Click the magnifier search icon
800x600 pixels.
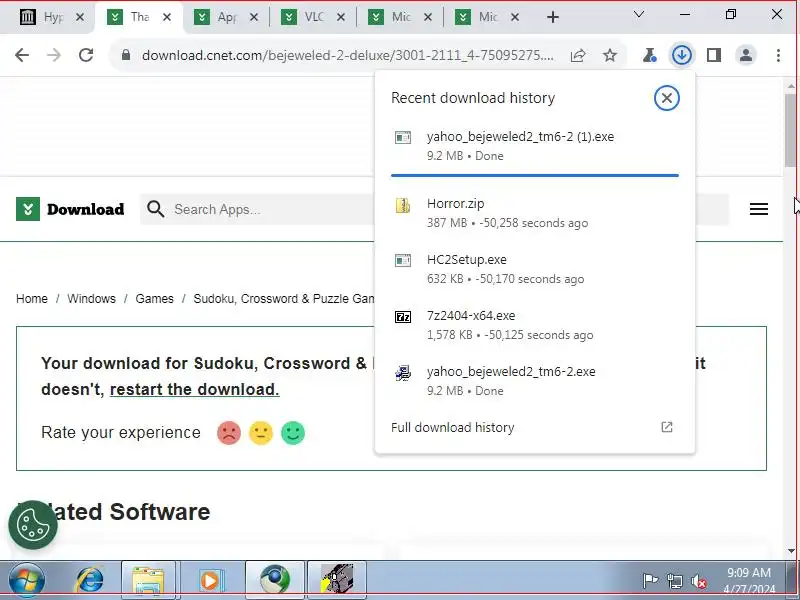pos(155,209)
